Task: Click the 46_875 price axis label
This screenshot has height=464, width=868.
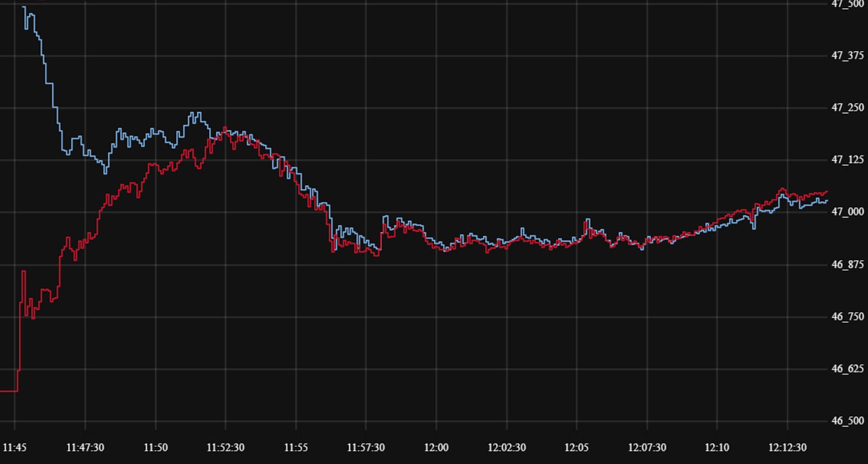Action: [x=847, y=264]
